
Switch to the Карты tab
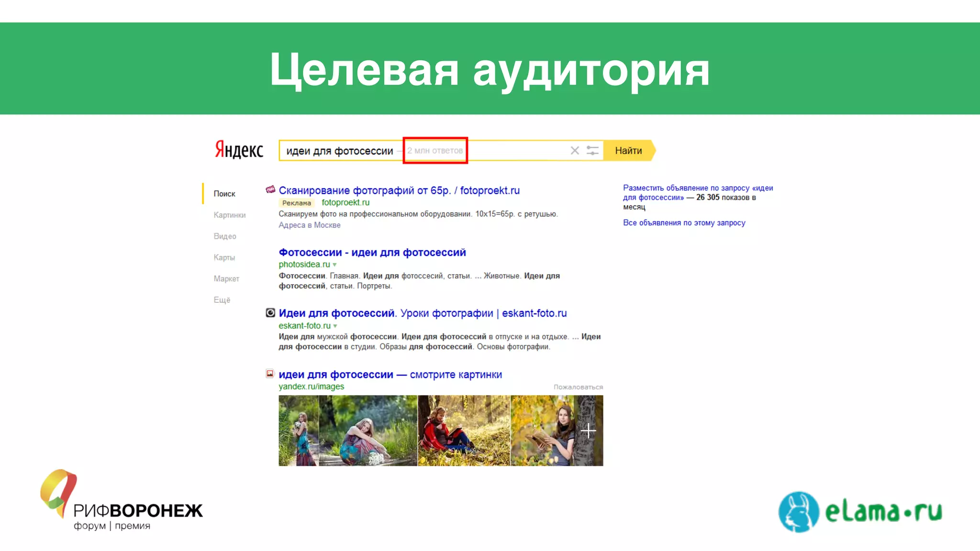(x=224, y=257)
